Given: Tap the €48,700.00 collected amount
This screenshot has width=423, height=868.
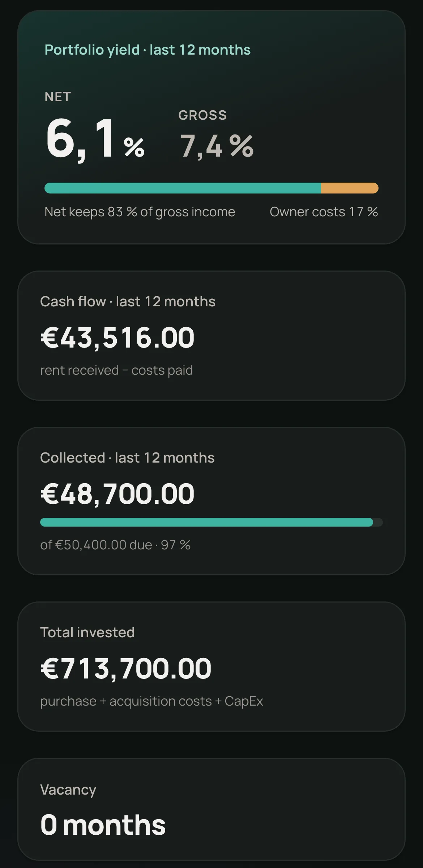Looking at the screenshot, I should point(117,494).
